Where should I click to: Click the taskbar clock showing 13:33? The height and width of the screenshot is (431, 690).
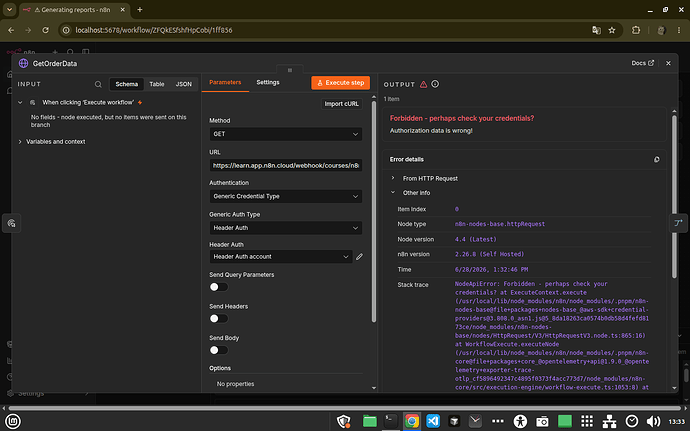(676, 421)
